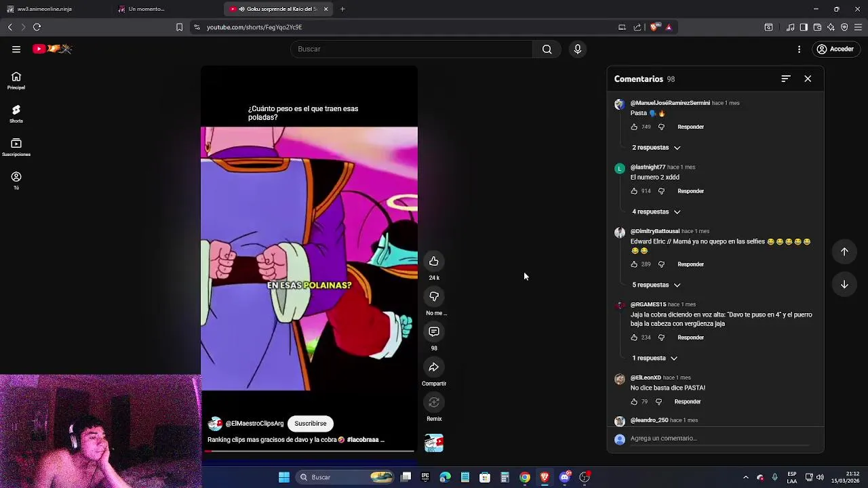Open the Tú account section
The image size is (868, 488).
[16, 181]
